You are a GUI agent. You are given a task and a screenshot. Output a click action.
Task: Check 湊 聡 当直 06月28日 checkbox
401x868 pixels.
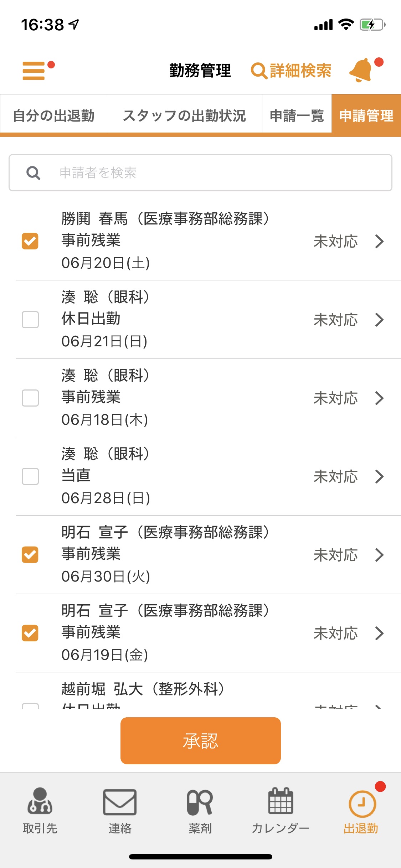[30, 476]
